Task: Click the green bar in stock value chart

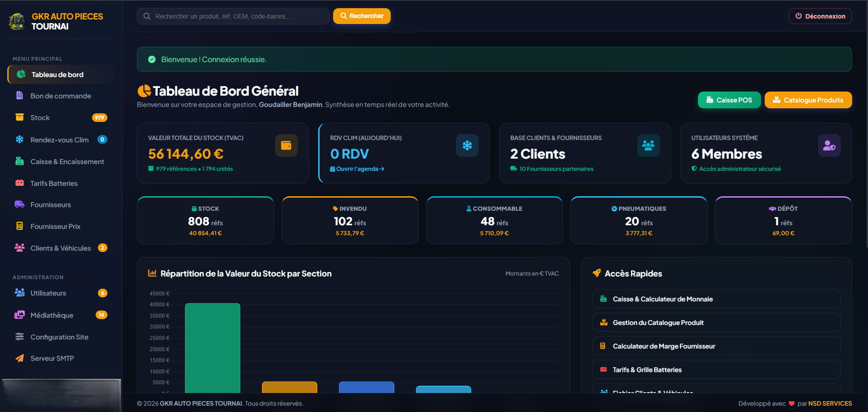Action: 213,348
